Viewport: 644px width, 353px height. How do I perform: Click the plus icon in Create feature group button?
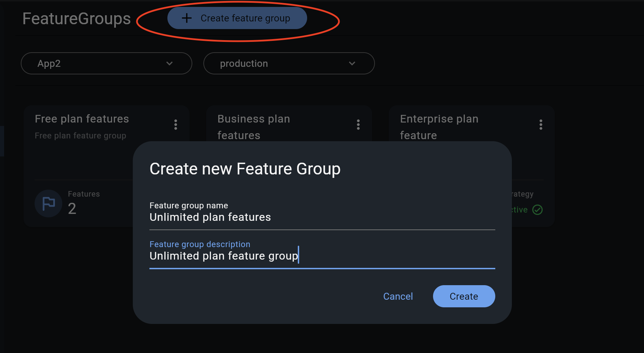tap(187, 18)
